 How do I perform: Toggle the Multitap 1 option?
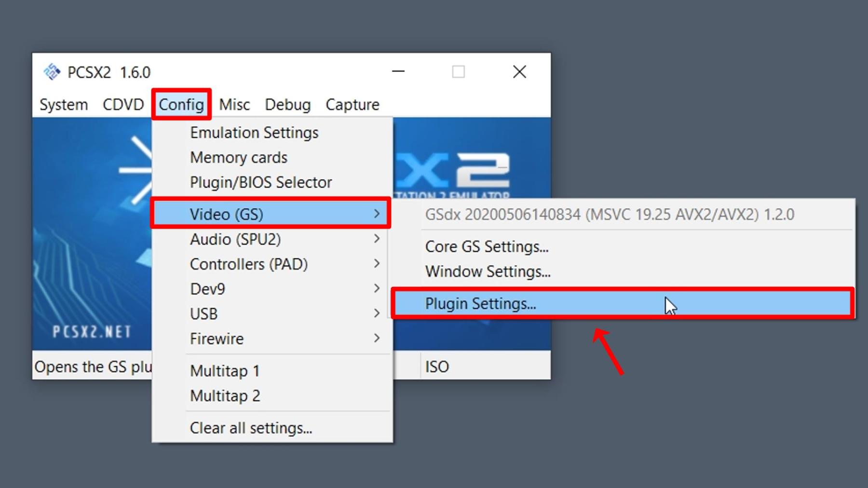point(225,371)
